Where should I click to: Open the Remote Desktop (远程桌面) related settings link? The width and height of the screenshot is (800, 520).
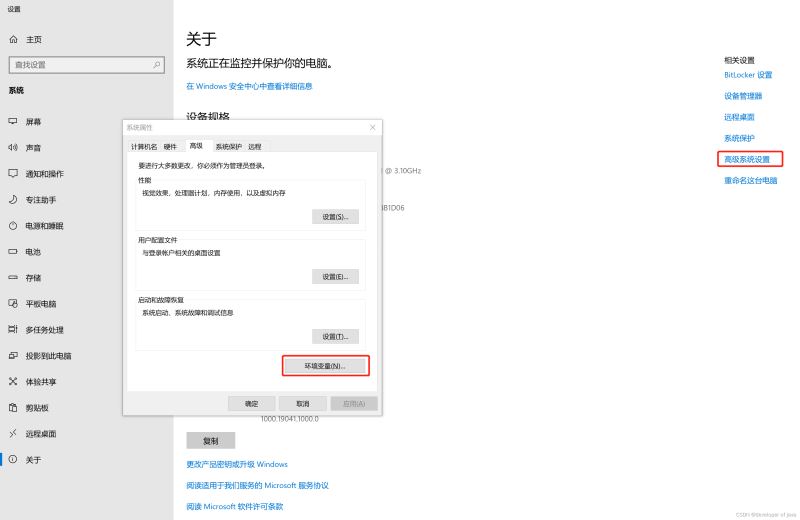(739, 117)
